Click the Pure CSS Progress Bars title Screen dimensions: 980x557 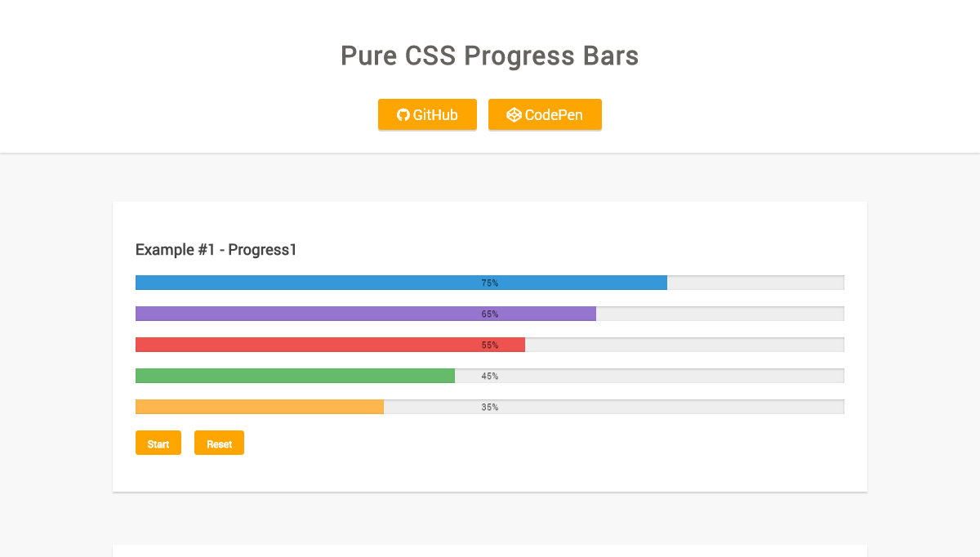click(489, 56)
